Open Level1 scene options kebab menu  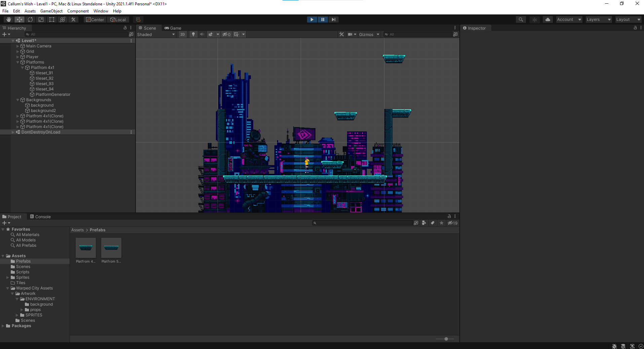131,41
